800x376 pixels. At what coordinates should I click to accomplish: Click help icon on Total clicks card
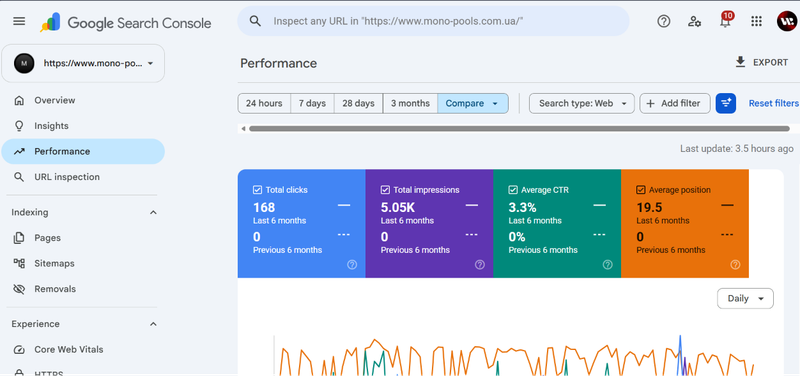[x=352, y=264]
